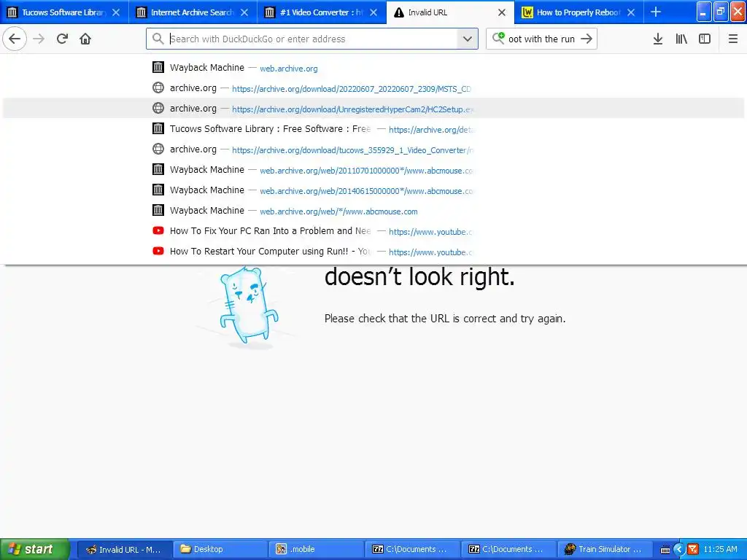
Task: Click the YouTube icon beside How To Restart
Action: tap(158, 251)
